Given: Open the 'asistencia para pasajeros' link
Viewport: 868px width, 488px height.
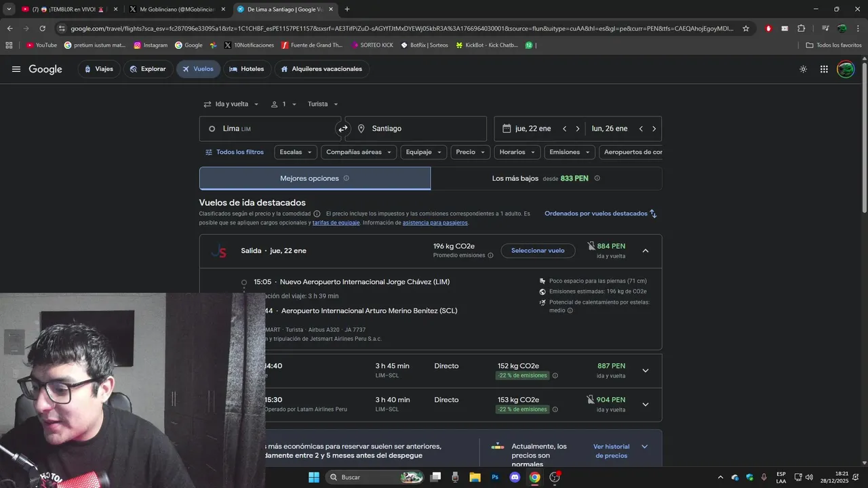Looking at the screenshot, I should coord(435,223).
